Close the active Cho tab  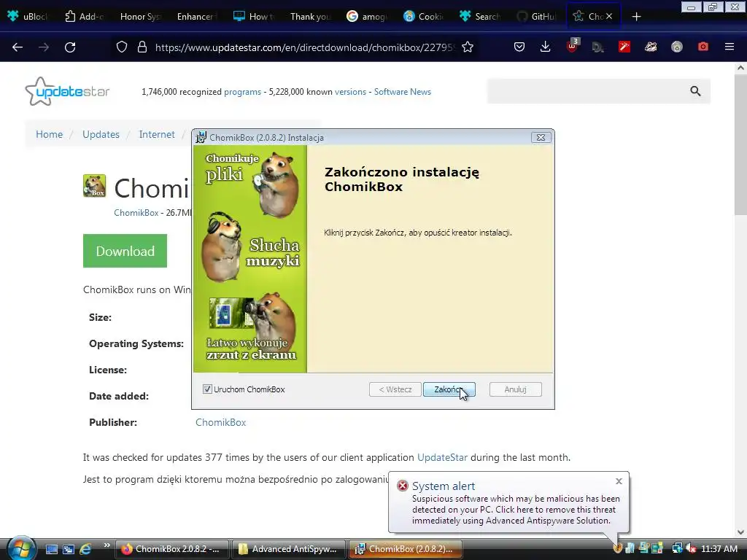609,16
